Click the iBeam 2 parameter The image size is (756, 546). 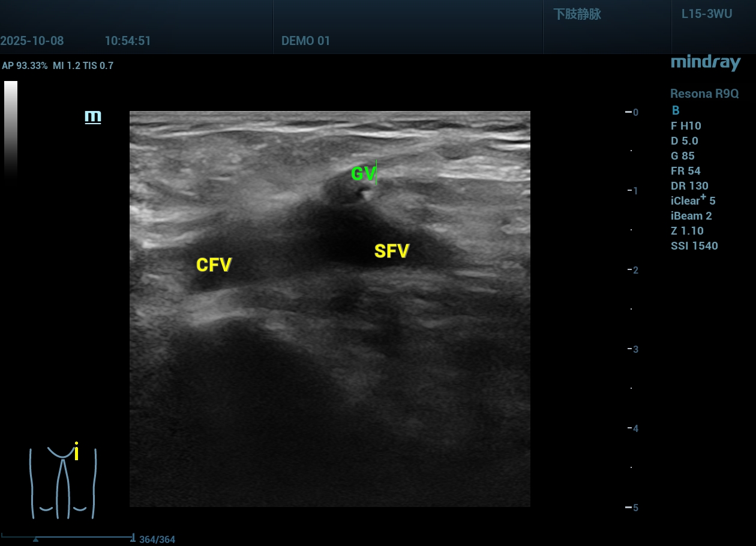coord(691,216)
